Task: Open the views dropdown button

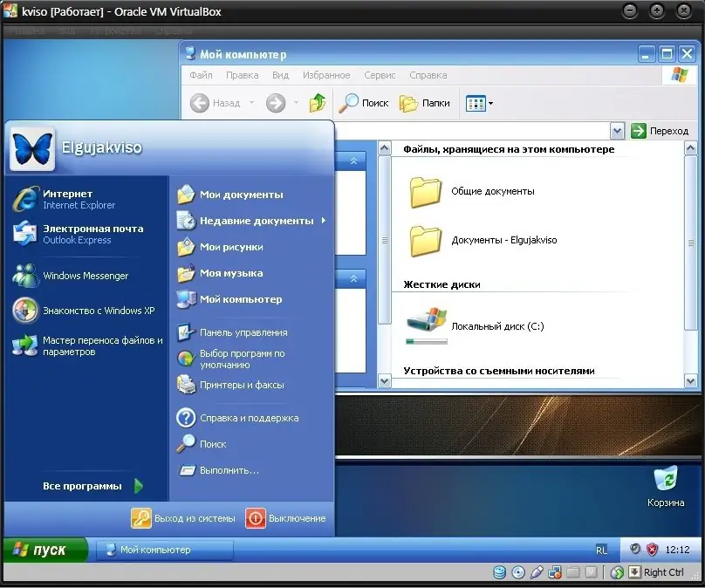Action: coord(479,104)
